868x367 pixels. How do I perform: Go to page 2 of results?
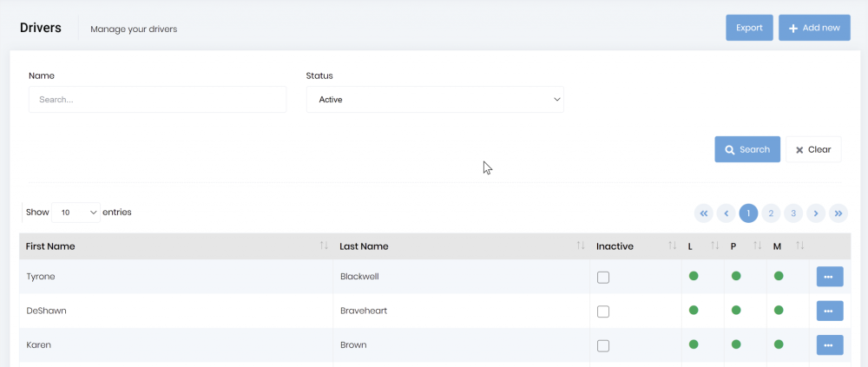(771, 213)
